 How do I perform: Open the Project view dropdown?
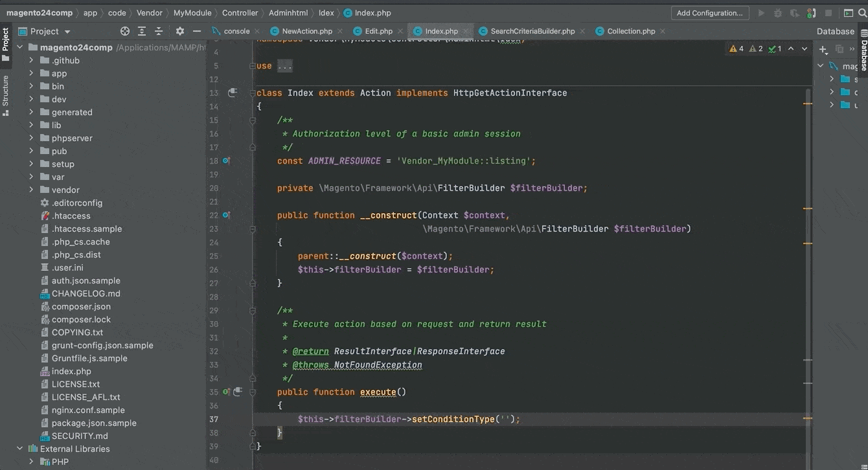(x=67, y=31)
